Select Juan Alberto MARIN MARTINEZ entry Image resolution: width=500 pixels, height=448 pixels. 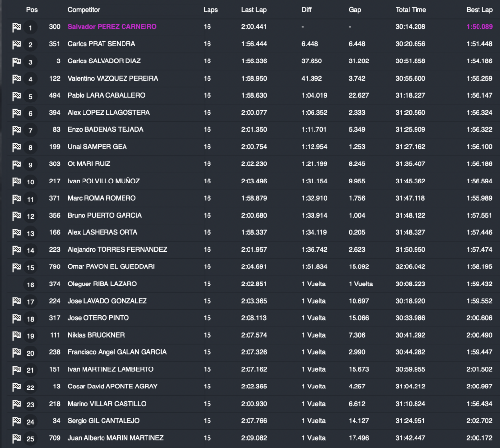[x=115, y=438]
